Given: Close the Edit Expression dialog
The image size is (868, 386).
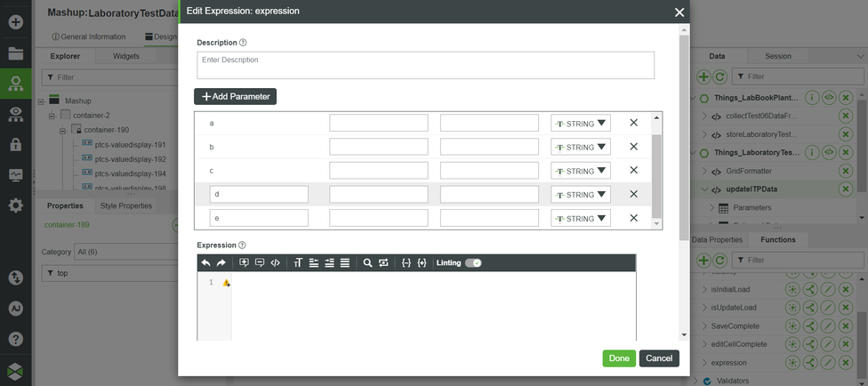Looking at the screenshot, I should [x=679, y=12].
